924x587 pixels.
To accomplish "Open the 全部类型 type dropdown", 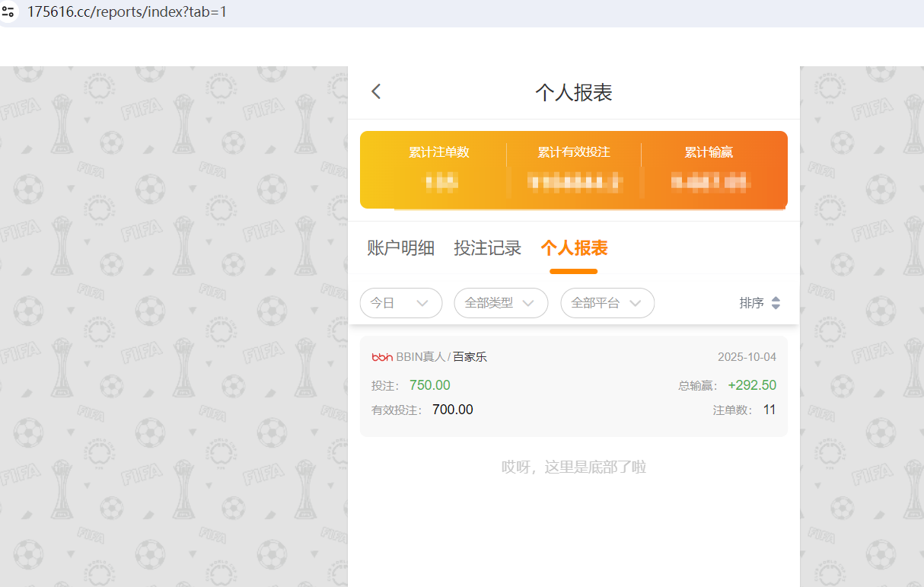I will (500, 302).
